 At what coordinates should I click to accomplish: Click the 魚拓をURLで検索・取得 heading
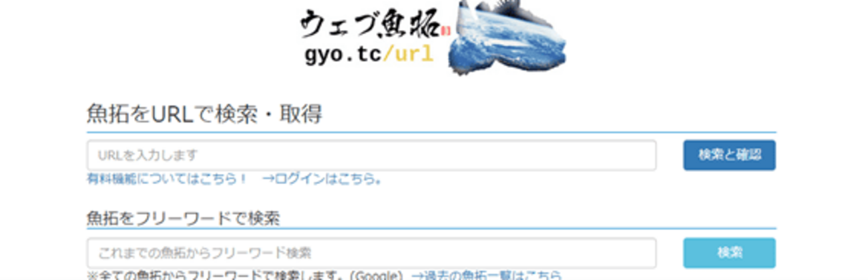(204, 114)
